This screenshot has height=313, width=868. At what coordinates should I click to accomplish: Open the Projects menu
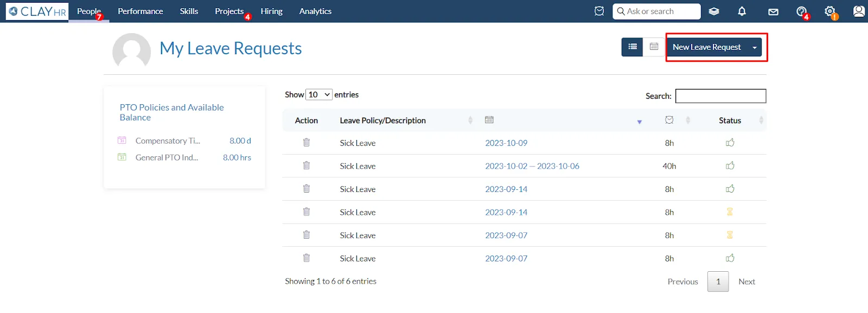click(229, 11)
